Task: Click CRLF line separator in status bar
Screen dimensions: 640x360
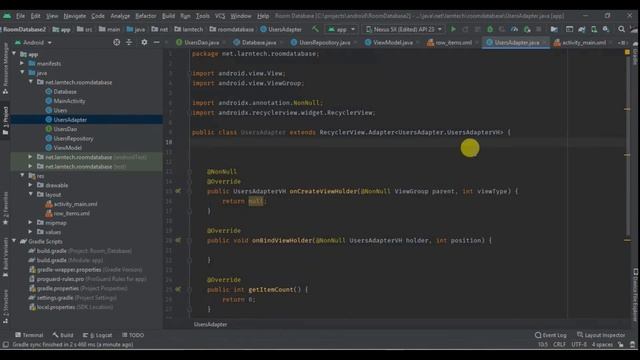Action: coord(559,345)
